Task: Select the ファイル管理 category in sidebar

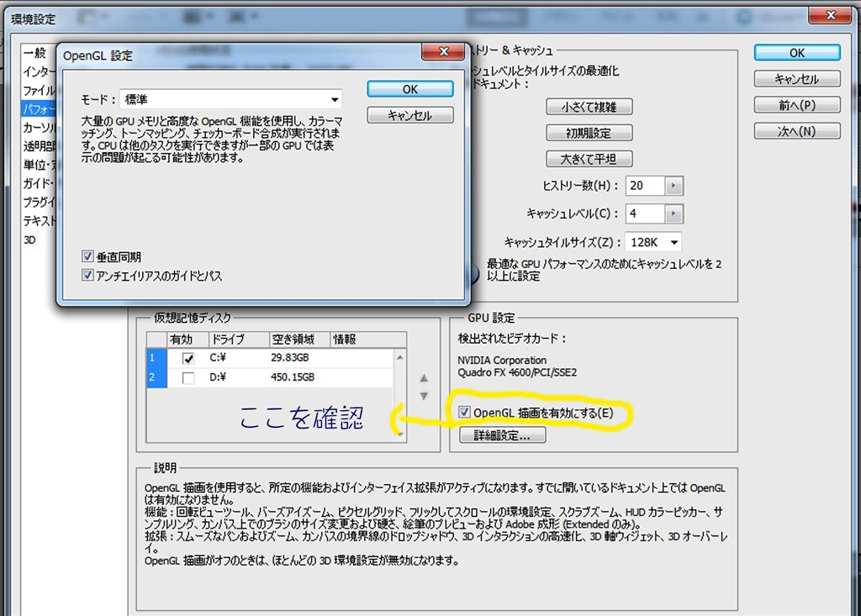Action: pyautogui.click(x=39, y=90)
